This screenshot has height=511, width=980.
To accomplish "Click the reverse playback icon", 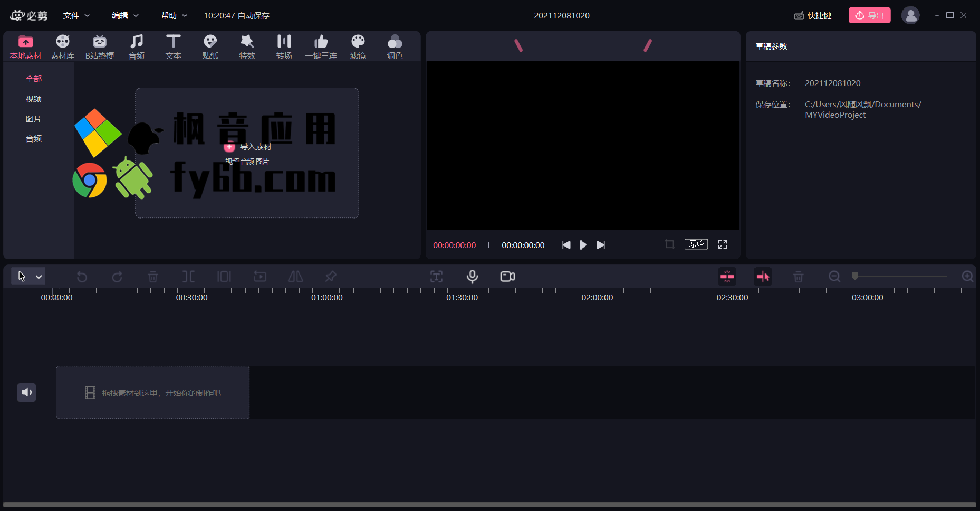I will 260,277.
